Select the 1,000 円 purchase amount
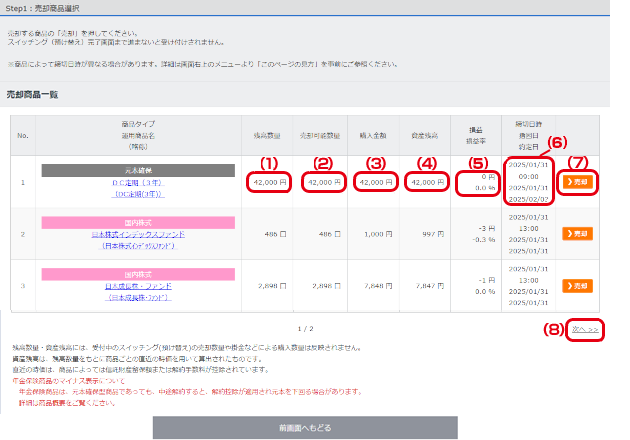The image size is (630, 440). click(378, 234)
